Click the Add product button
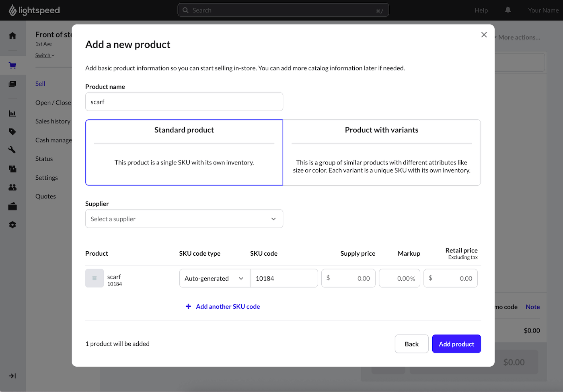563x392 pixels. pos(456,344)
